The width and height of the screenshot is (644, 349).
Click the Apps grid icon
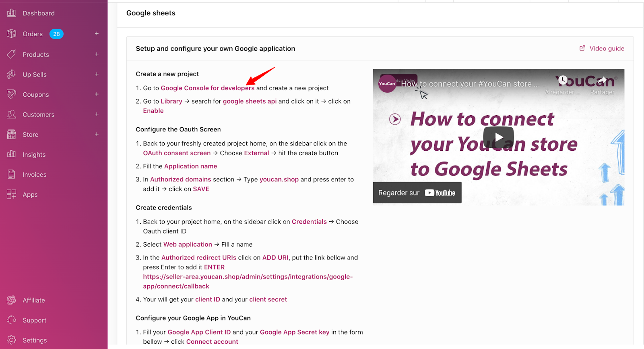[x=11, y=194]
